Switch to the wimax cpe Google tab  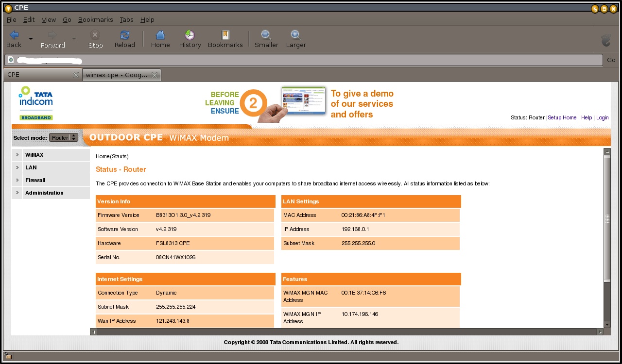tap(121, 75)
